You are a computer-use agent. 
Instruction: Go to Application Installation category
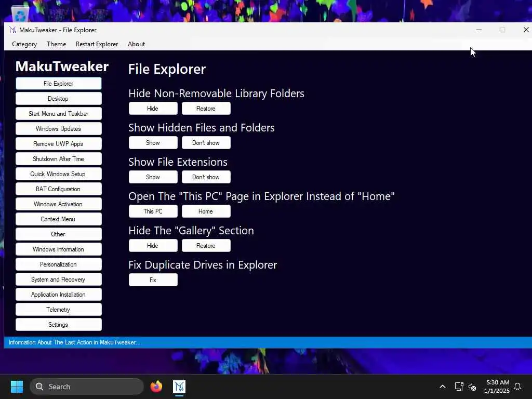point(58,295)
